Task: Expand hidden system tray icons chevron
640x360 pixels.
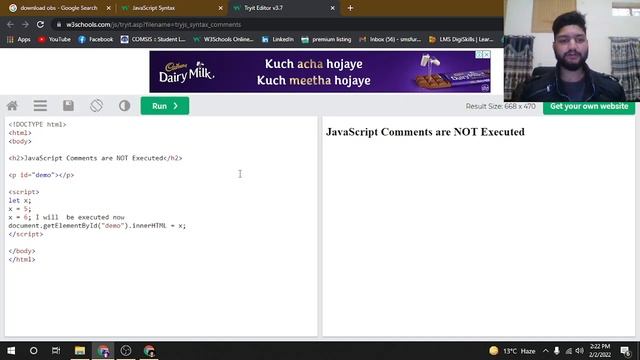Action: [546, 351]
